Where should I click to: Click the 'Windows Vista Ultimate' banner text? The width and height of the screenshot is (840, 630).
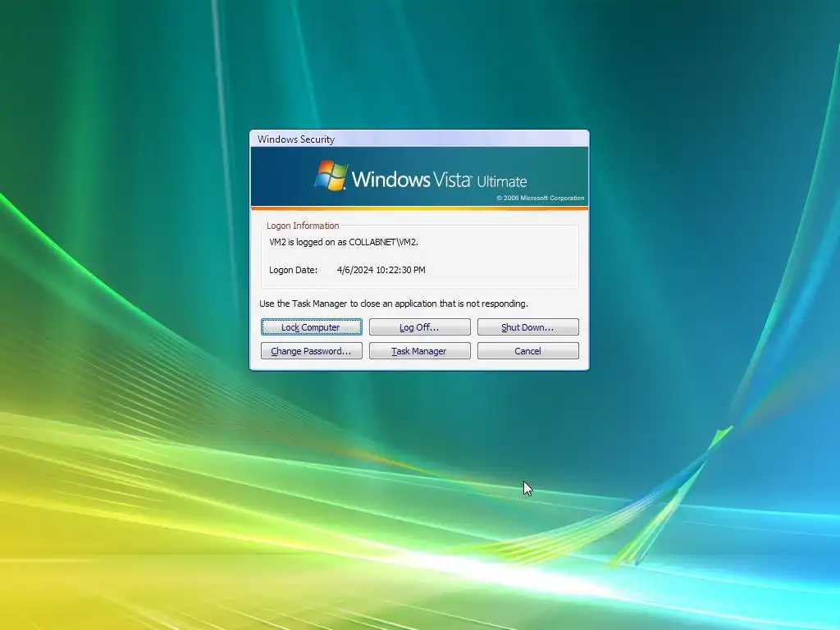(x=440, y=180)
